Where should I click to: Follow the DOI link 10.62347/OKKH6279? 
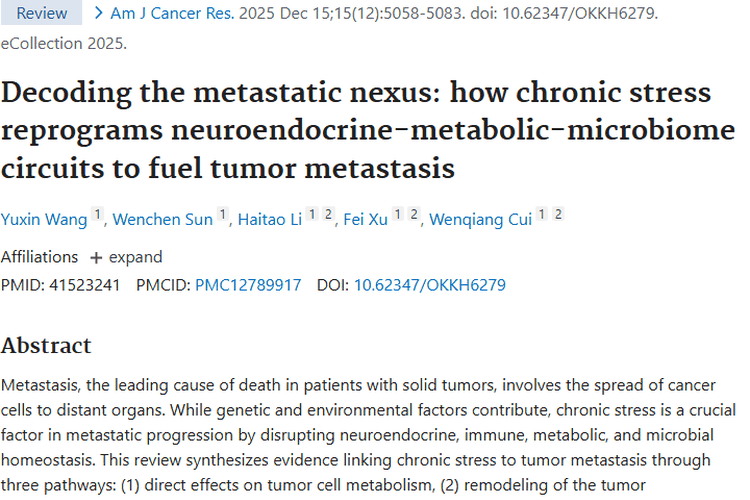(429, 285)
